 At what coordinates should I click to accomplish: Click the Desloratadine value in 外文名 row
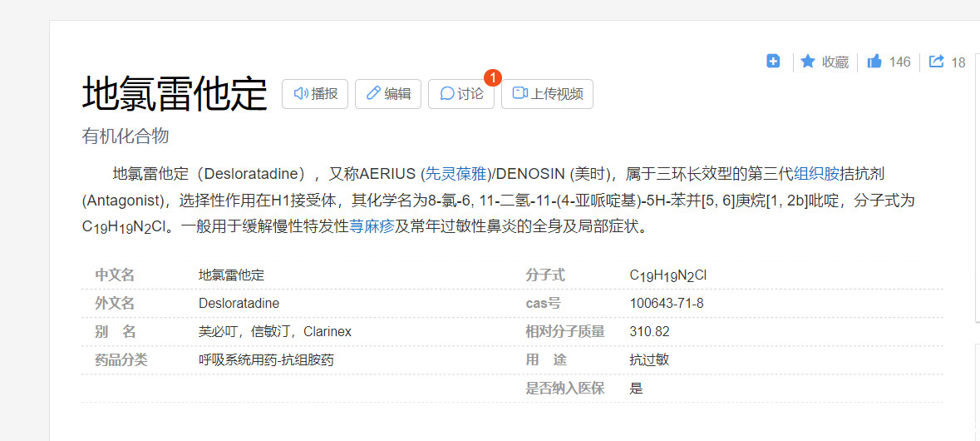pyautogui.click(x=239, y=304)
